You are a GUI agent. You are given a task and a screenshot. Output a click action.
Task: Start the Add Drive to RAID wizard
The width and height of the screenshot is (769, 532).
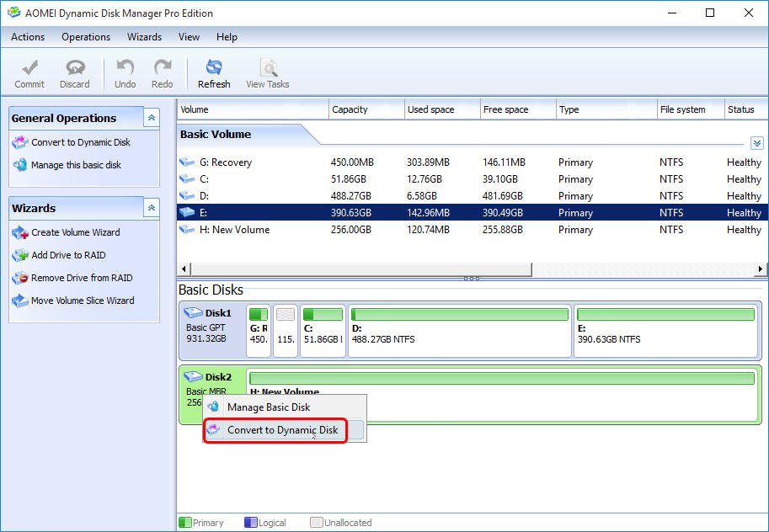tap(68, 255)
